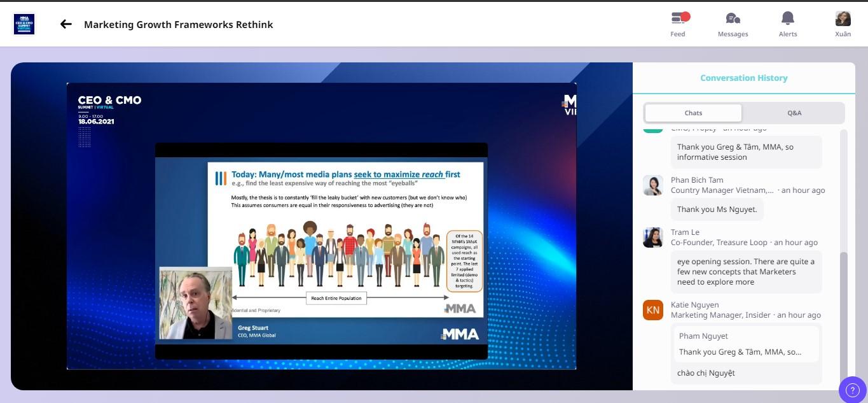Click 'Marketing Manager, Insider' subtitle
Image resolution: width=868 pixels, height=403 pixels.
point(720,315)
